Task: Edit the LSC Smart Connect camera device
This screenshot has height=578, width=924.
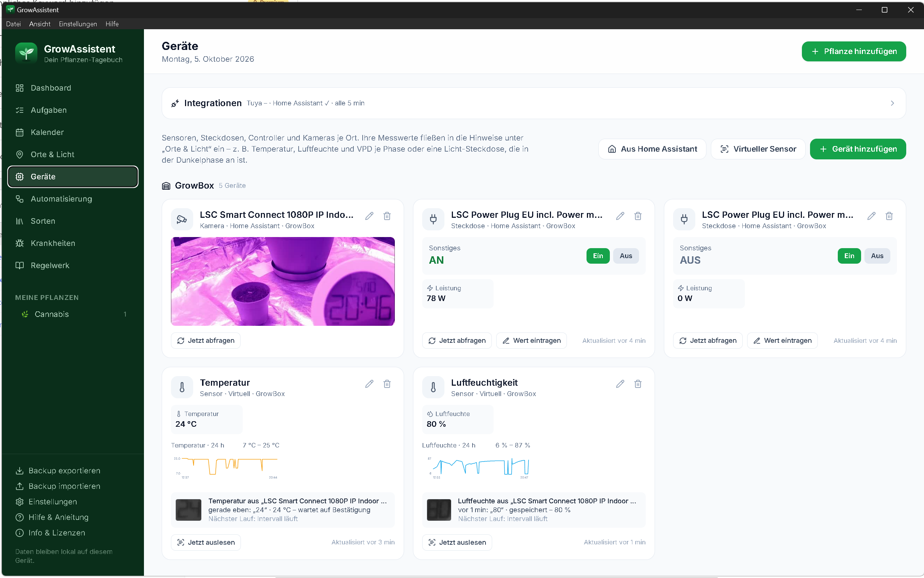Action: pos(369,216)
